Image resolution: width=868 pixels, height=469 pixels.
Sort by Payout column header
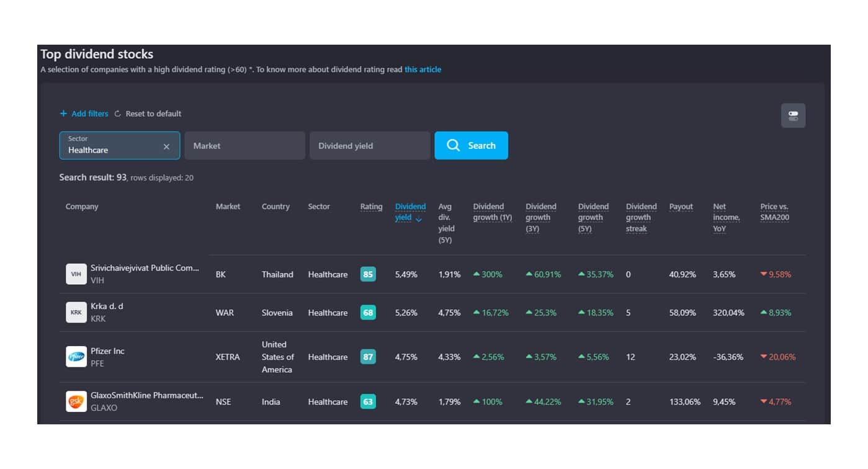click(681, 207)
